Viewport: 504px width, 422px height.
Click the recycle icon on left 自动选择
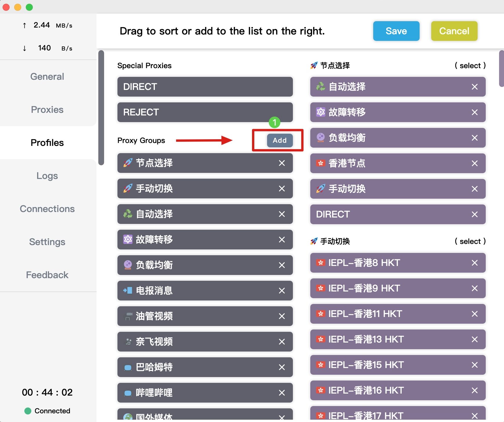click(128, 214)
